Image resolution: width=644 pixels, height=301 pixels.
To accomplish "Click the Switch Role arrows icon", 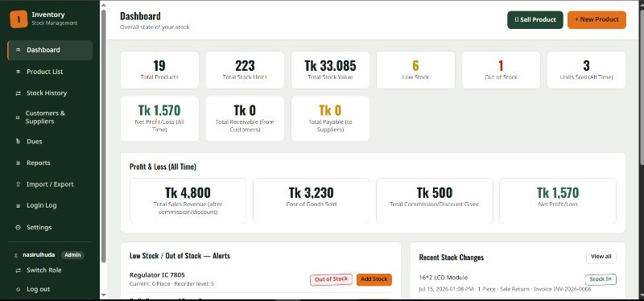I will click(x=18, y=270).
